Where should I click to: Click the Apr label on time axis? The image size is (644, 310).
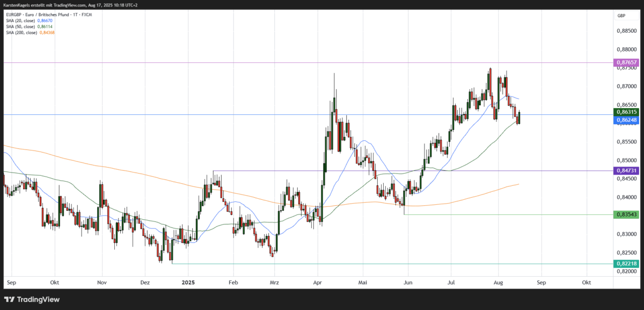pyautogui.click(x=317, y=282)
